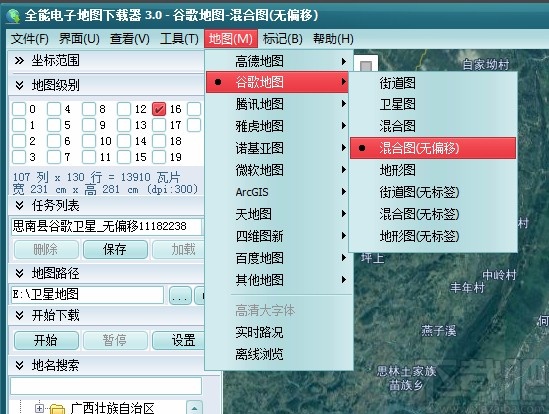Open the 其他地图 submenu
Image resolution: width=549 pixels, height=414 pixels.
278,280
